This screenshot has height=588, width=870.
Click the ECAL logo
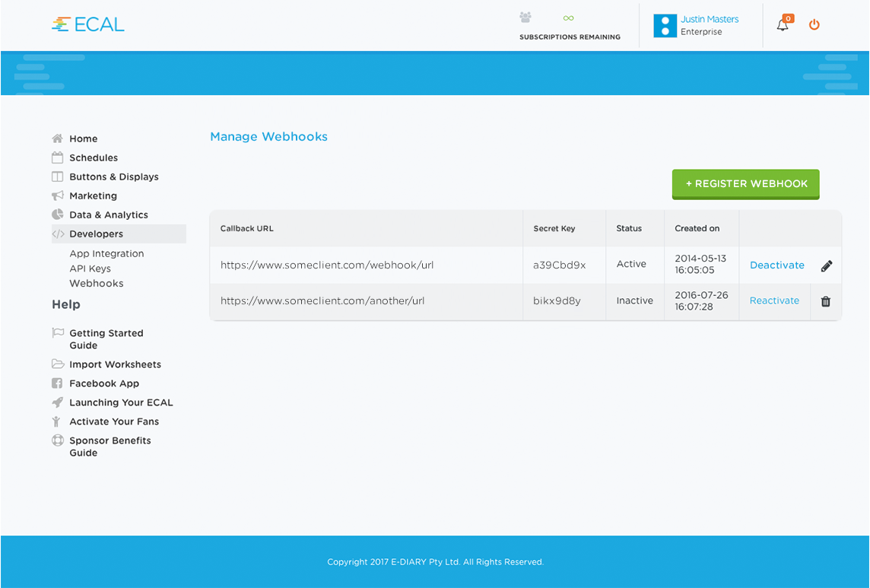coord(87,24)
